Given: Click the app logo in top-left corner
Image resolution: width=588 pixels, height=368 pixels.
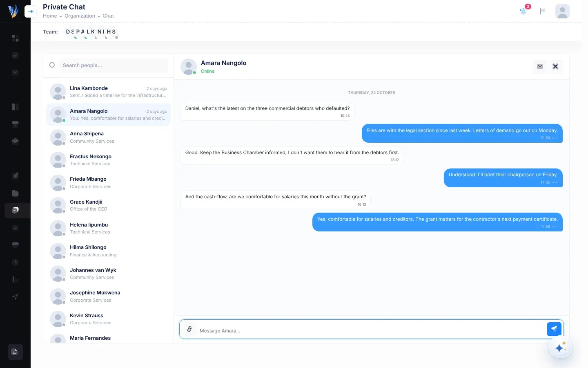Looking at the screenshot, I should coord(13,11).
